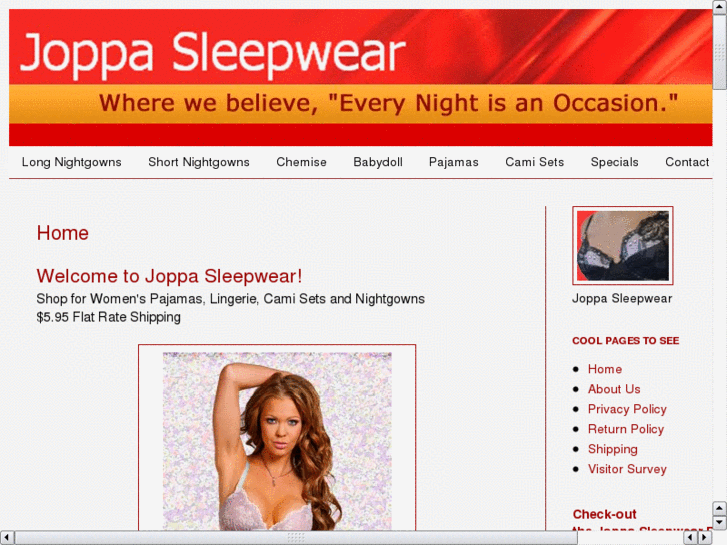Click the Welcome to Joppa Sleepwear! heading

pyautogui.click(x=169, y=276)
